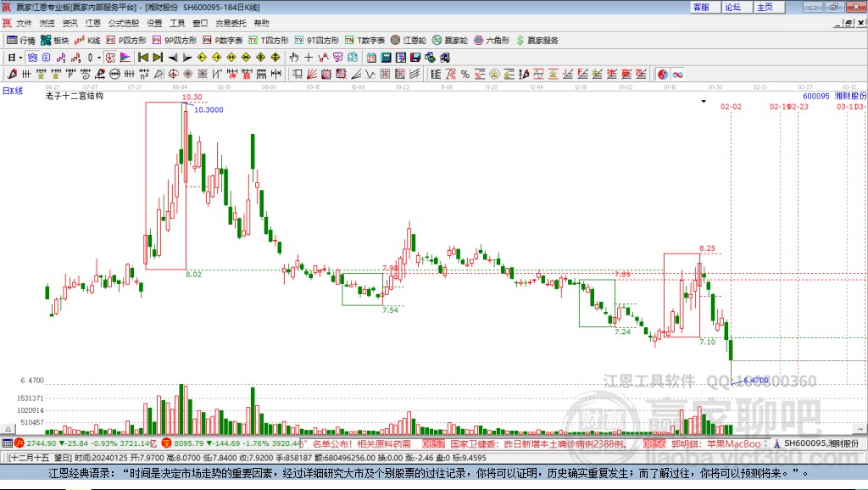Open the 板块 sector view

pos(54,40)
